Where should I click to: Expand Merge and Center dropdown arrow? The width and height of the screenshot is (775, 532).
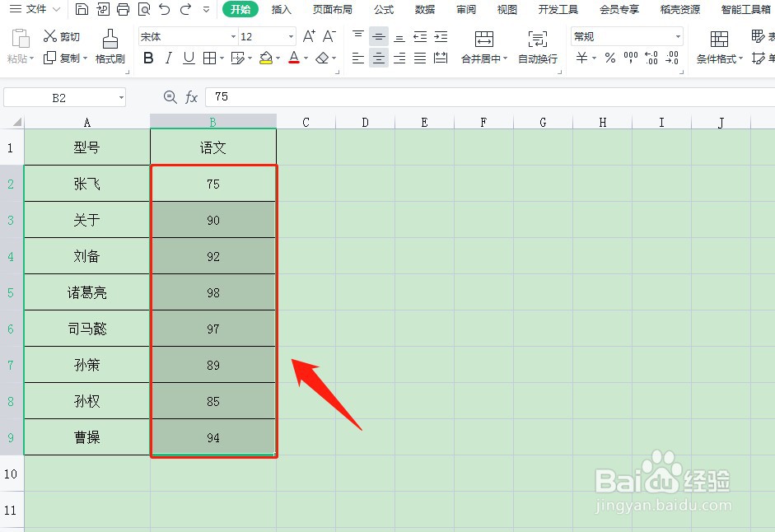pos(505,58)
